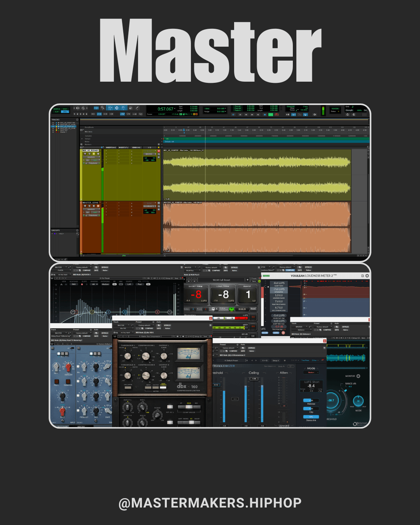Image resolution: width=420 pixels, height=525 pixels.
Task: Toggle BYPASS in the F6-RTA plugin header
Action: tap(105, 267)
